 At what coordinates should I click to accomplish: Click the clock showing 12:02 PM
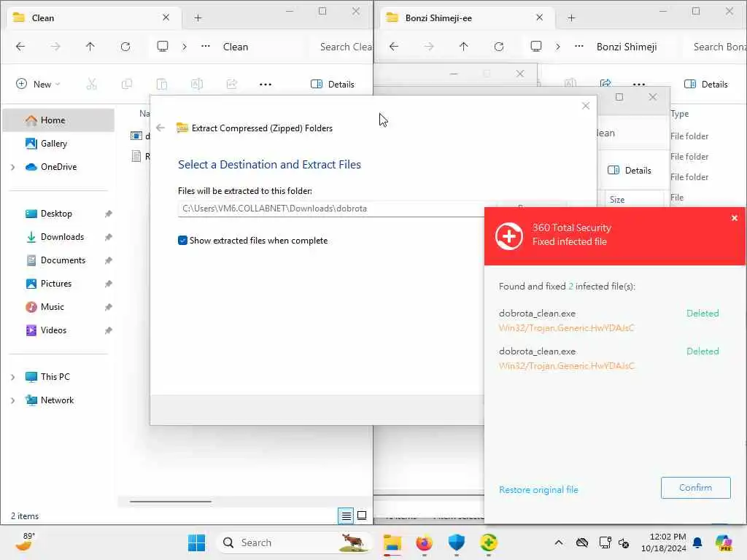[664, 542]
